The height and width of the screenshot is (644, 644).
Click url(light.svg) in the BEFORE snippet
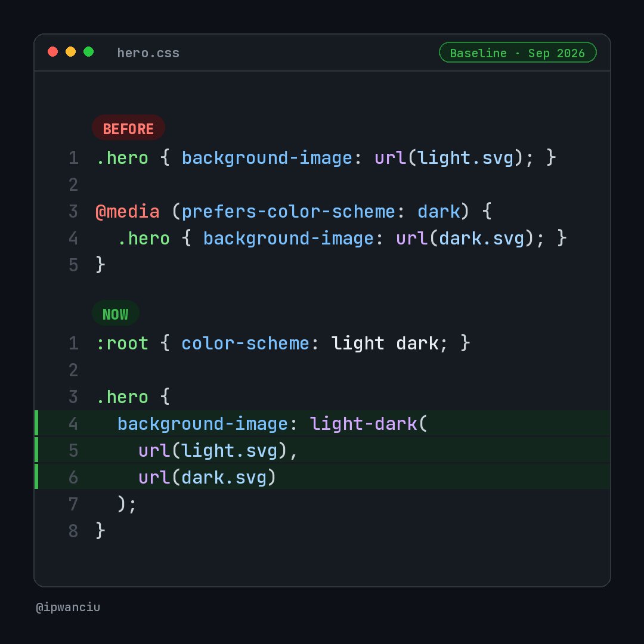click(448, 158)
